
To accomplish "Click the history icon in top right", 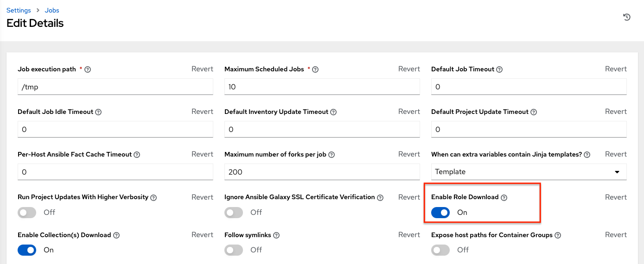I will (627, 17).
